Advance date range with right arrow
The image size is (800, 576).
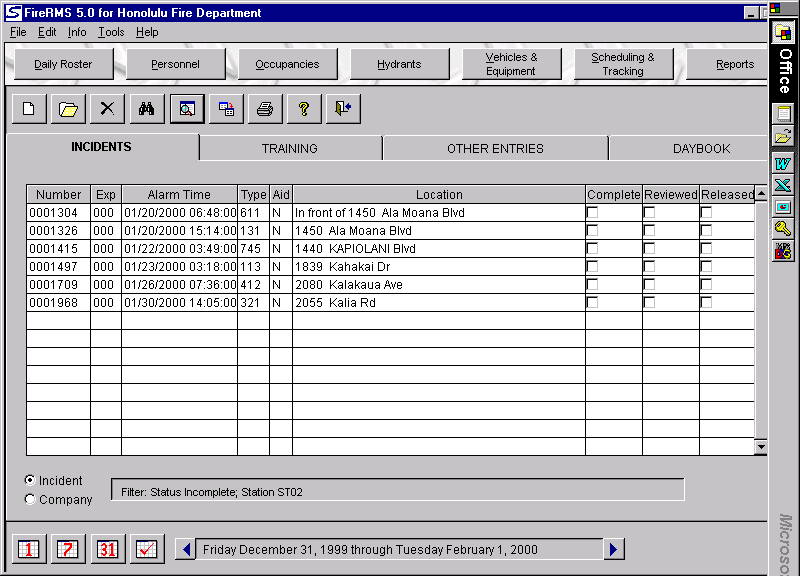pos(615,548)
